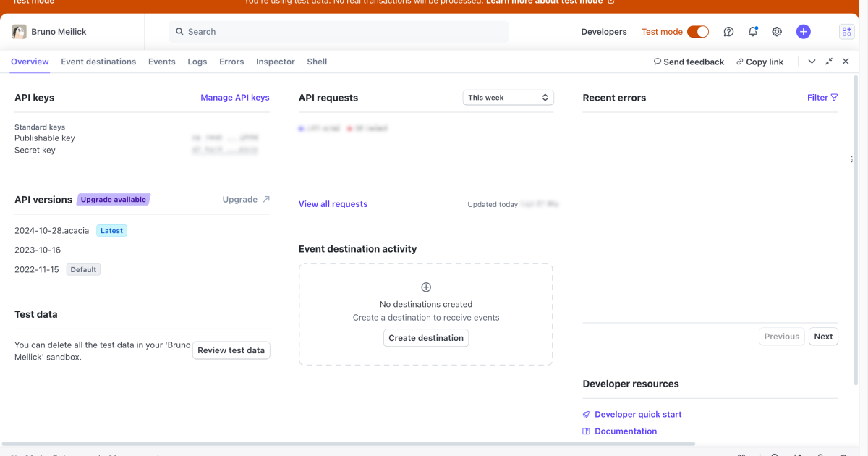This screenshot has width=868, height=456.
Task: Click the horizontal scrollbar at bottom
Action: (347, 443)
